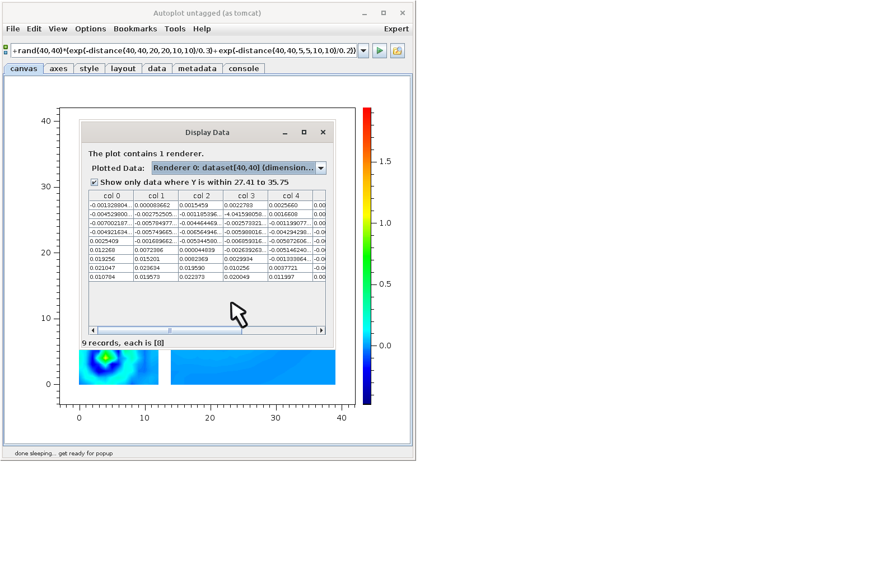This screenshot has height=588, width=896.
Task: Expand the Plotted Data renderer dropdown
Action: point(321,168)
